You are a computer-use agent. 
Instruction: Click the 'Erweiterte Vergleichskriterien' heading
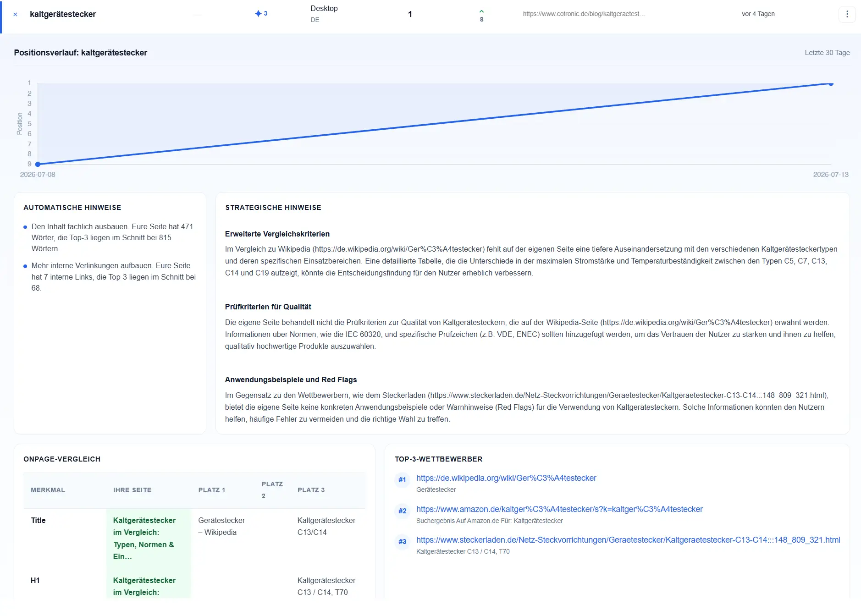(x=277, y=234)
